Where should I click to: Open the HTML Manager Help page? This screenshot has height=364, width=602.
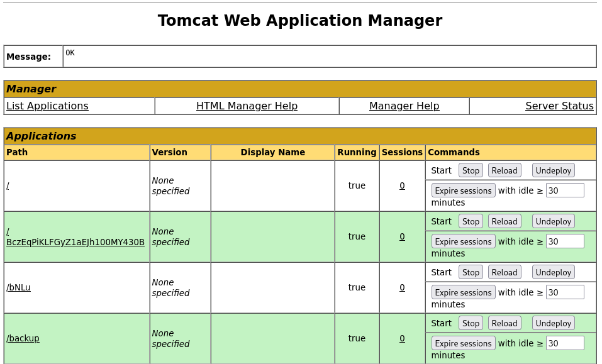pyautogui.click(x=247, y=106)
